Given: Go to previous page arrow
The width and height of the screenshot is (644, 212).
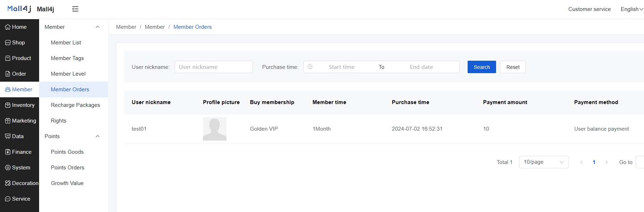Looking at the screenshot, I should pos(581,162).
